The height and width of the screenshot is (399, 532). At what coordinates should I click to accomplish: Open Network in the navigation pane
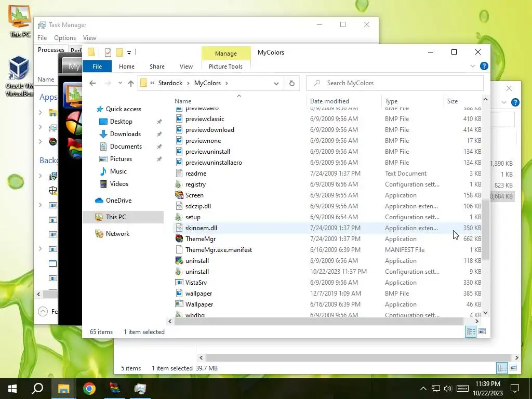(117, 234)
